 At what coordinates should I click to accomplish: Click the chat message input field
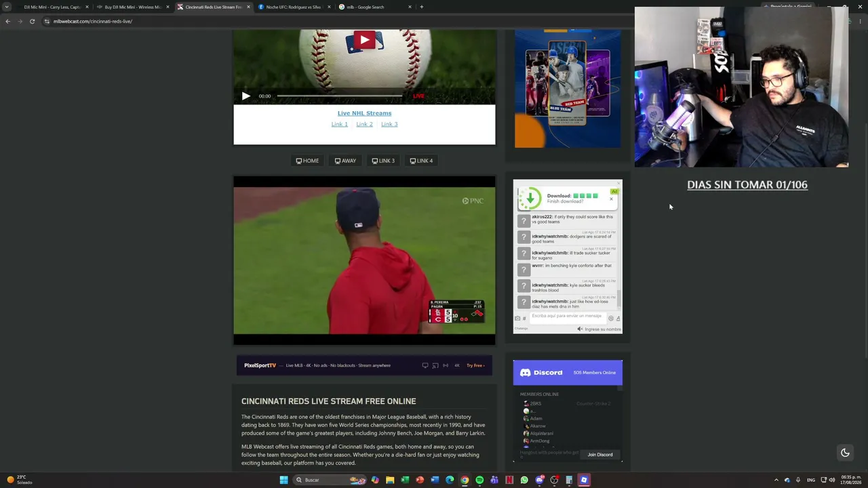tap(568, 317)
